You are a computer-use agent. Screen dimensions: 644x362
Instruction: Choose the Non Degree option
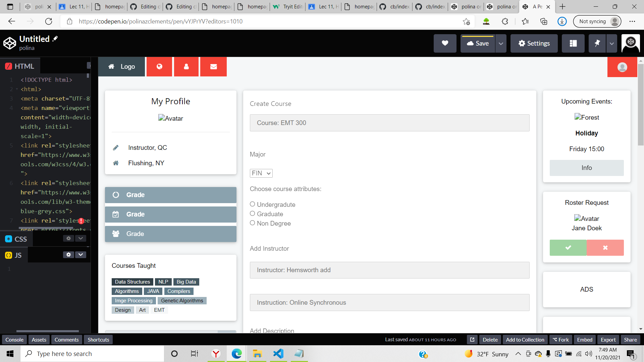(253, 223)
